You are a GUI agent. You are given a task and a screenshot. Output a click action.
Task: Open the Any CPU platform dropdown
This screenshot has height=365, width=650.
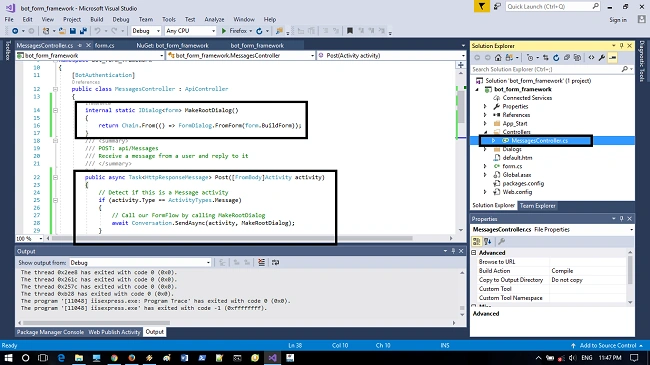(190, 31)
